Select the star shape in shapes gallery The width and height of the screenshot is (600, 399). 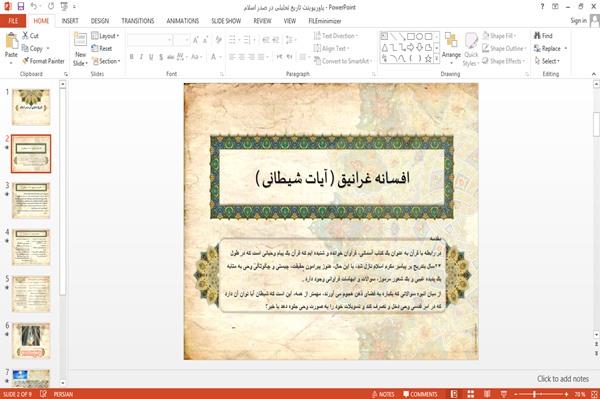[428, 59]
